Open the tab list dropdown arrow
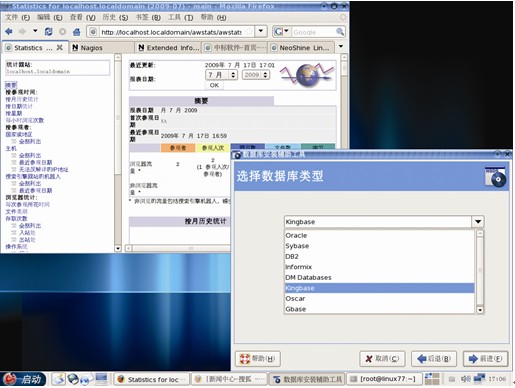This screenshot has height=388, width=515. (x=341, y=46)
